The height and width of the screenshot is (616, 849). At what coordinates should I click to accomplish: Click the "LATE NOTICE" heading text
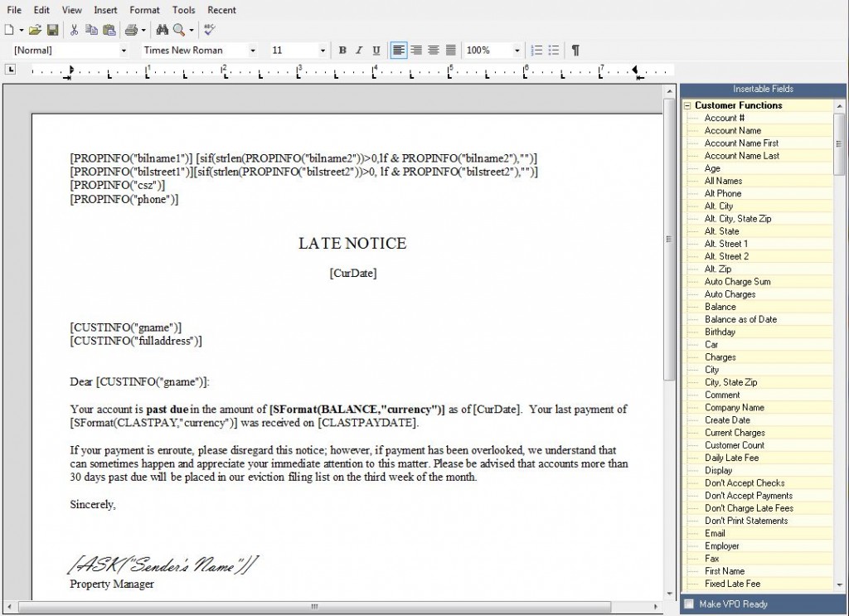(352, 244)
